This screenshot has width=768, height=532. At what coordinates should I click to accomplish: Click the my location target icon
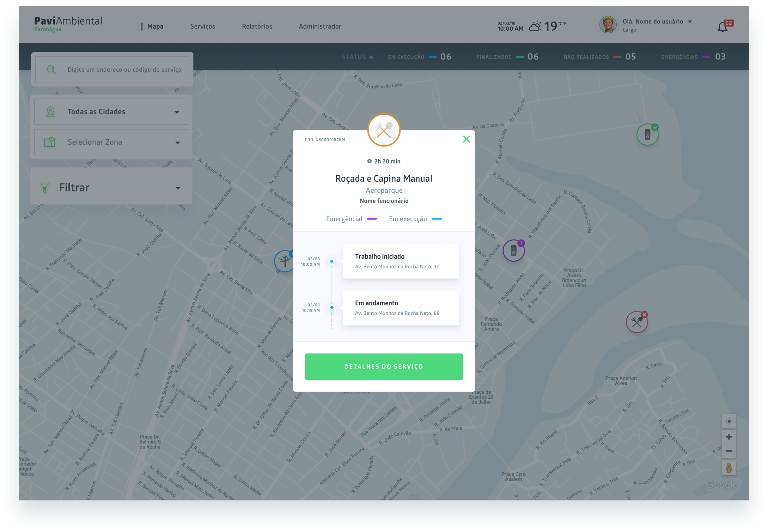coord(728,421)
